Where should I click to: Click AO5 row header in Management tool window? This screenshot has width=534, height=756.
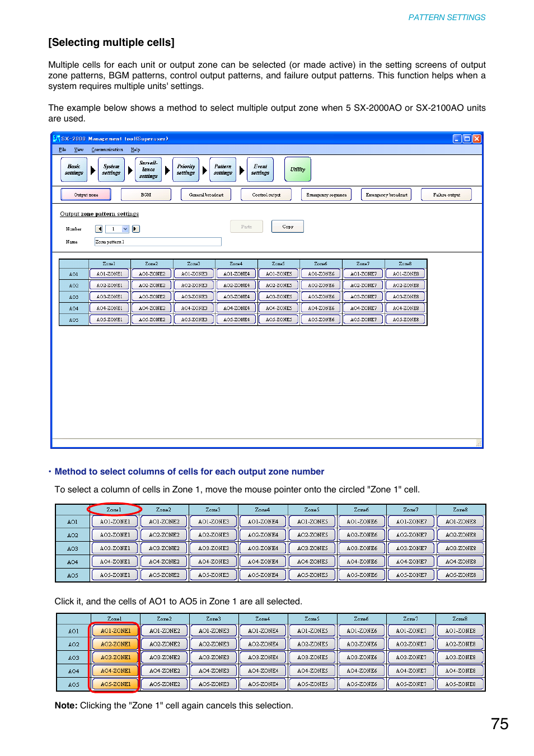74,320
